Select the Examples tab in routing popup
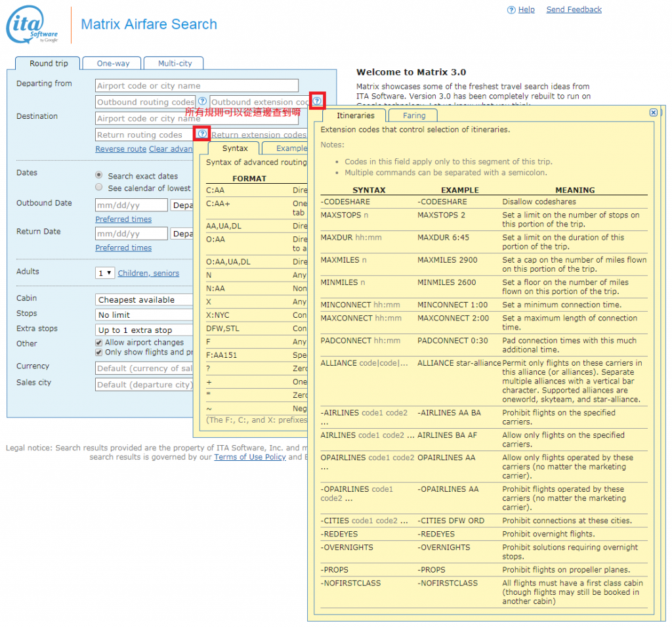 [x=285, y=148]
